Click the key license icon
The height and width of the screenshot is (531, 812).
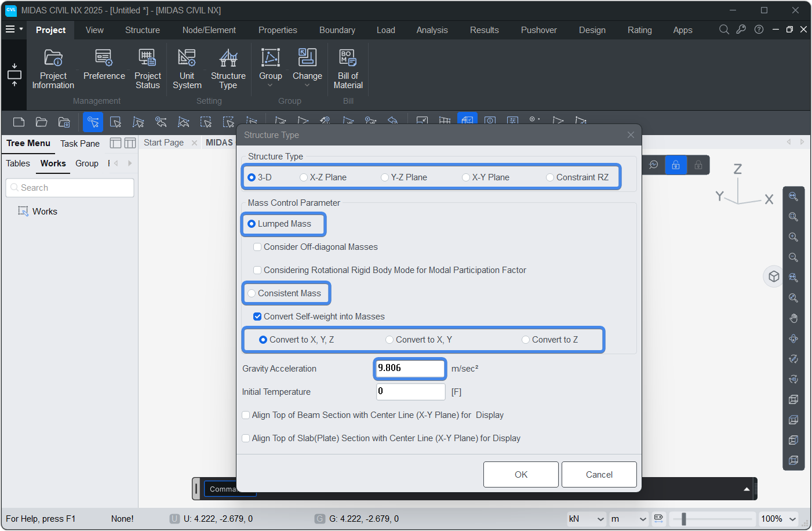click(x=741, y=30)
